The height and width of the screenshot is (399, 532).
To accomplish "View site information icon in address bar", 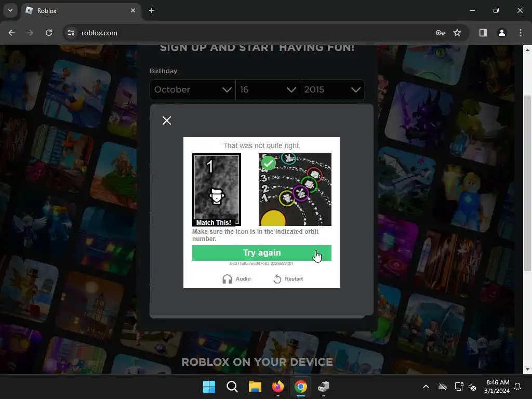I will [71, 33].
